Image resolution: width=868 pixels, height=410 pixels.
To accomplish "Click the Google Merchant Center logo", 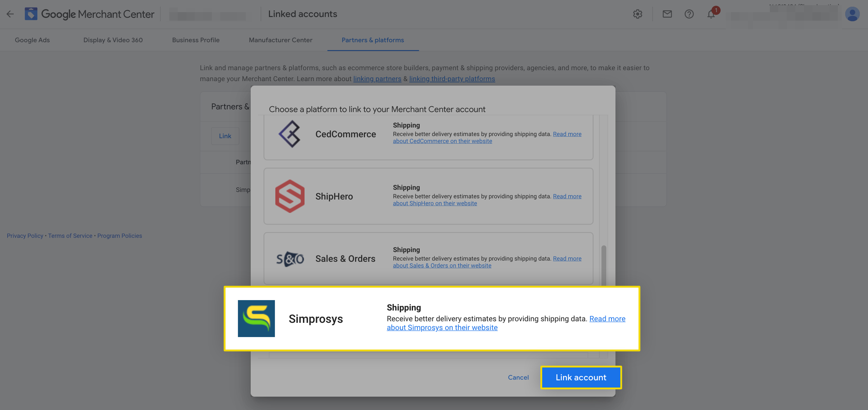I will [x=89, y=14].
